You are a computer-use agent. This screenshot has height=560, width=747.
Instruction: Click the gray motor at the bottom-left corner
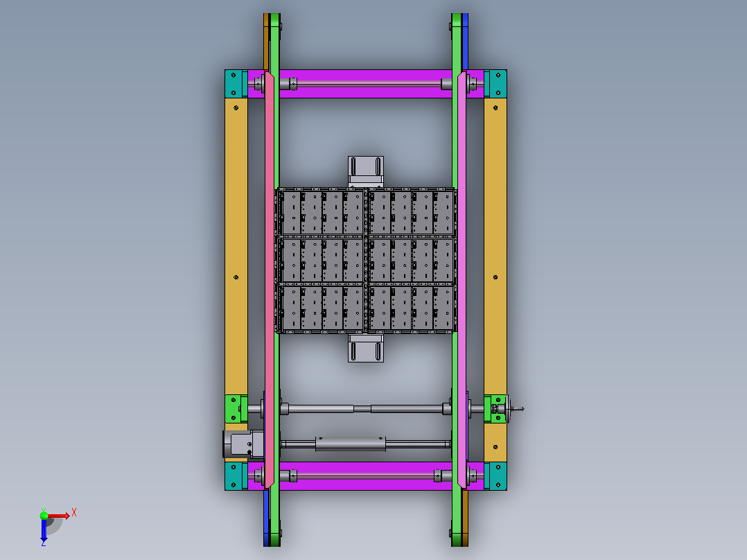(x=243, y=445)
